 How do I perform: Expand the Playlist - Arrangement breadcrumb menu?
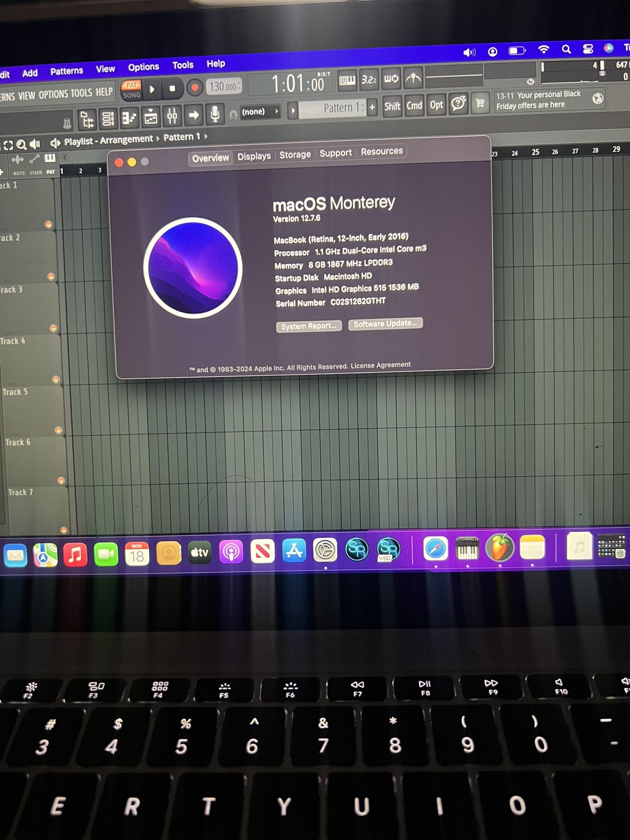coord(108,140)
